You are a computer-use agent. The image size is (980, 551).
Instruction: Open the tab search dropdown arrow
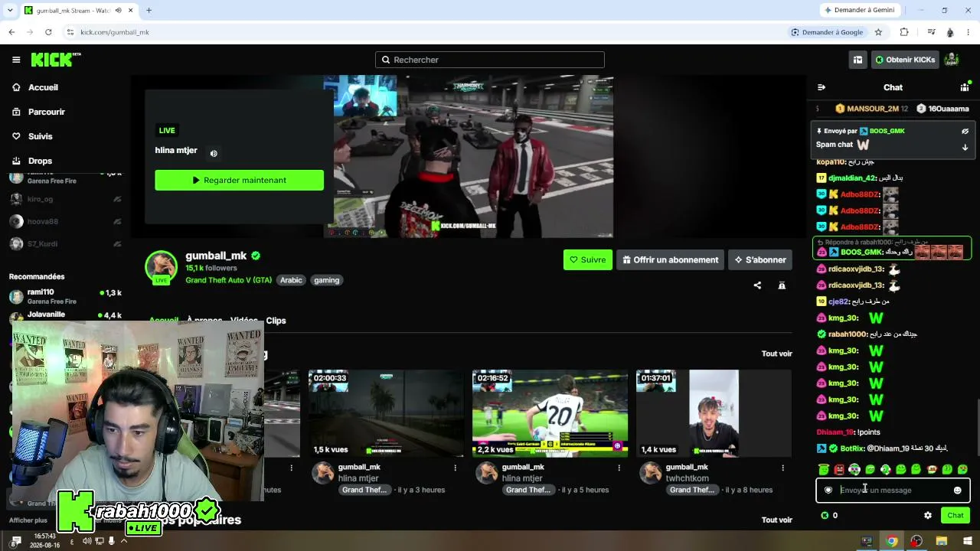[11, 10]
